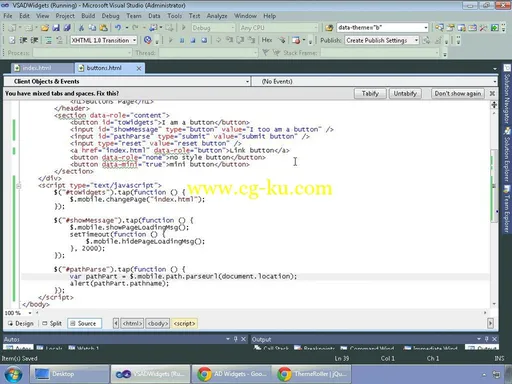Image resolution: width=512 pixels, height=384 pixels.
Task: Select the <html> tag navigator button
Action: tap(132, 323)
